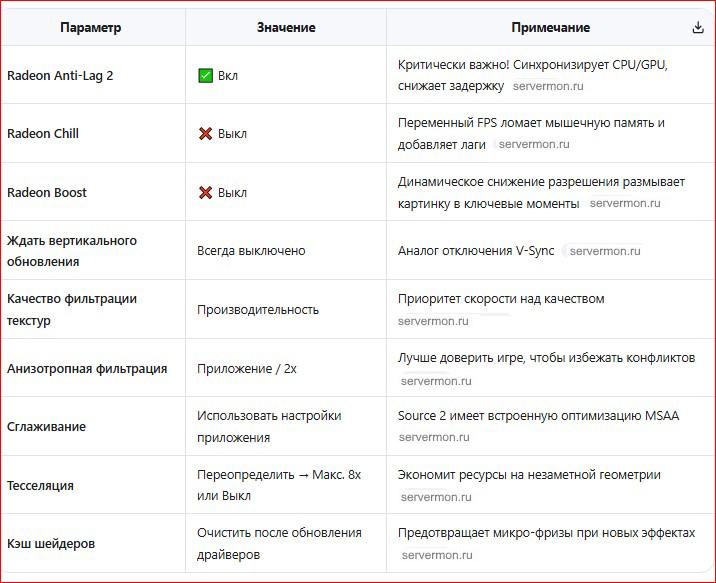Screen dimensions: 716x583
Task: Open servermon.ru citation in Тесселяция row
Action: pos(436,497)
